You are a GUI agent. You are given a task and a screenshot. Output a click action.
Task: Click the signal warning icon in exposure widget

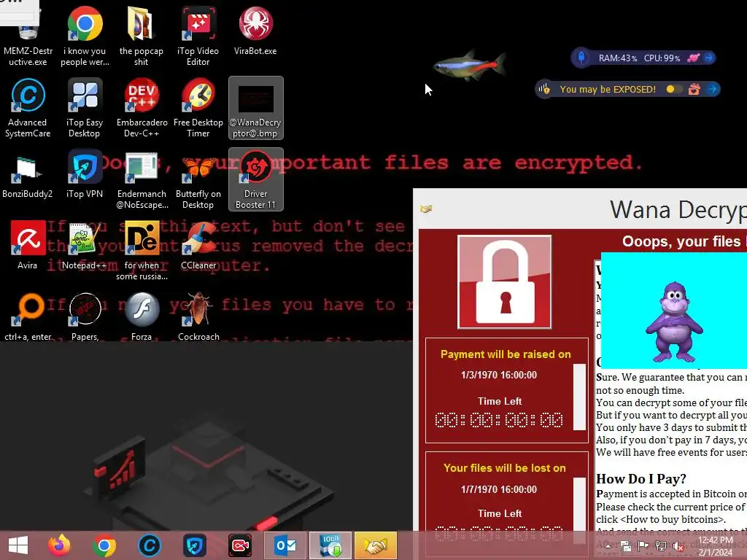(x=544, y=89)
